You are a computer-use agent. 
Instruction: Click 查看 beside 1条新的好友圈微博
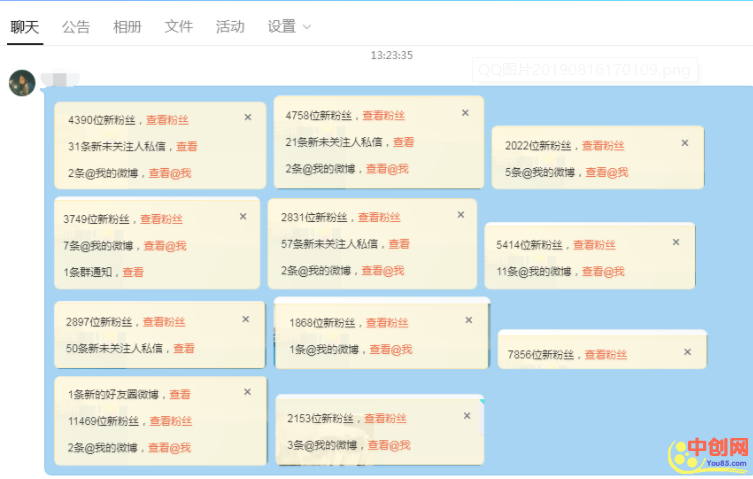[180, 395]
